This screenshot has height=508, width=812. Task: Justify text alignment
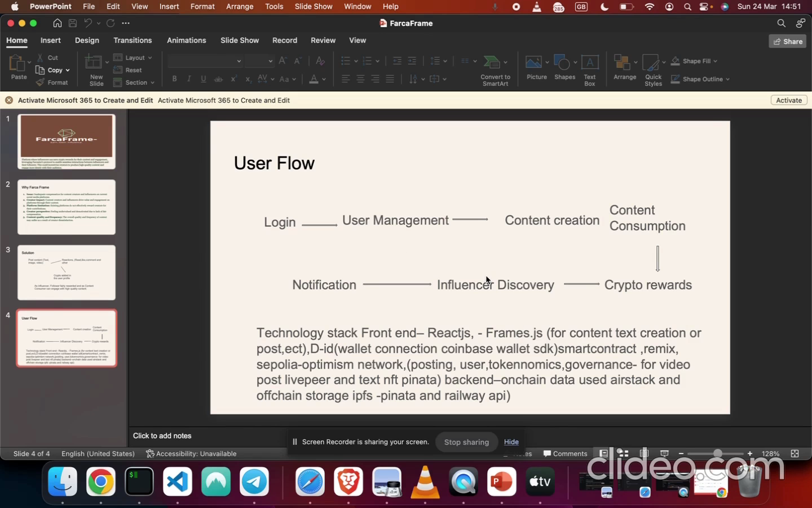(x=390, y=79)
